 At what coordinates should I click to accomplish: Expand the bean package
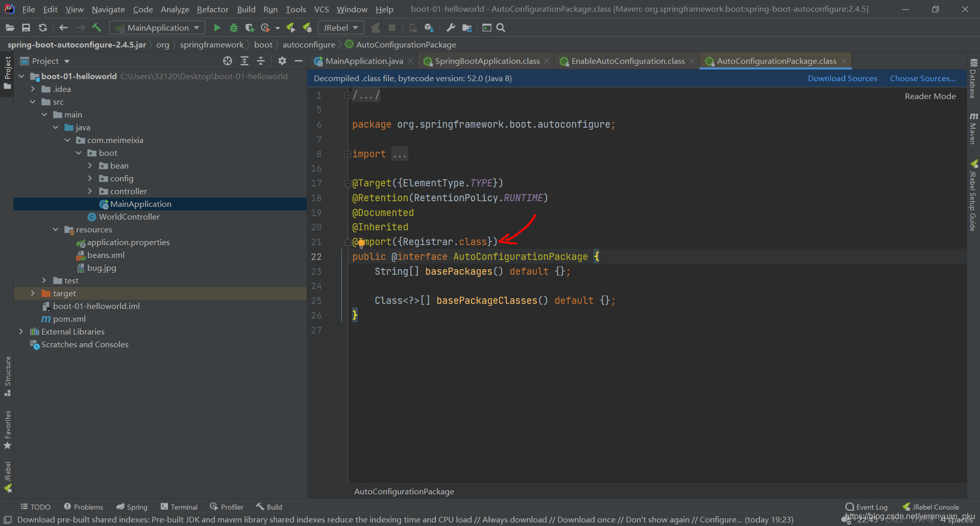[90, 165]
